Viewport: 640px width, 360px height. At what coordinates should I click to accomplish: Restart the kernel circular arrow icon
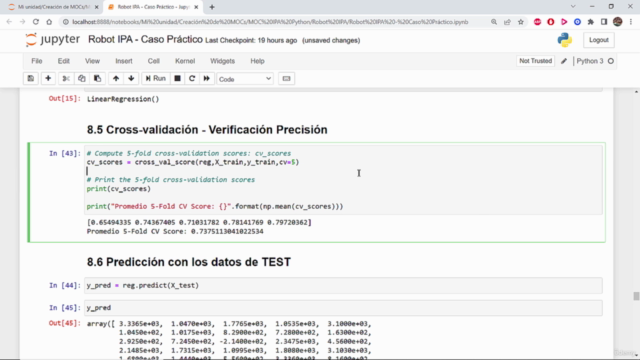192,78
